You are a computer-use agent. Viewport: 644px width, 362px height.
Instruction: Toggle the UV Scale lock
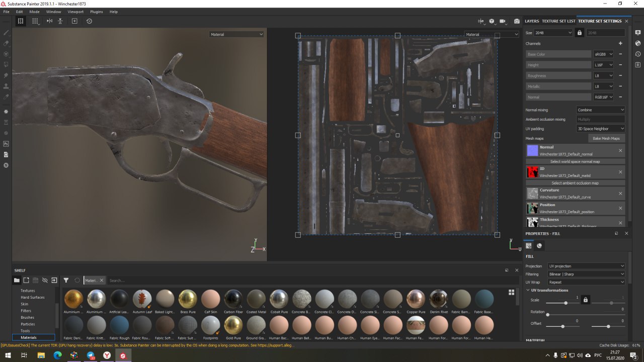[x=585, y=300]
